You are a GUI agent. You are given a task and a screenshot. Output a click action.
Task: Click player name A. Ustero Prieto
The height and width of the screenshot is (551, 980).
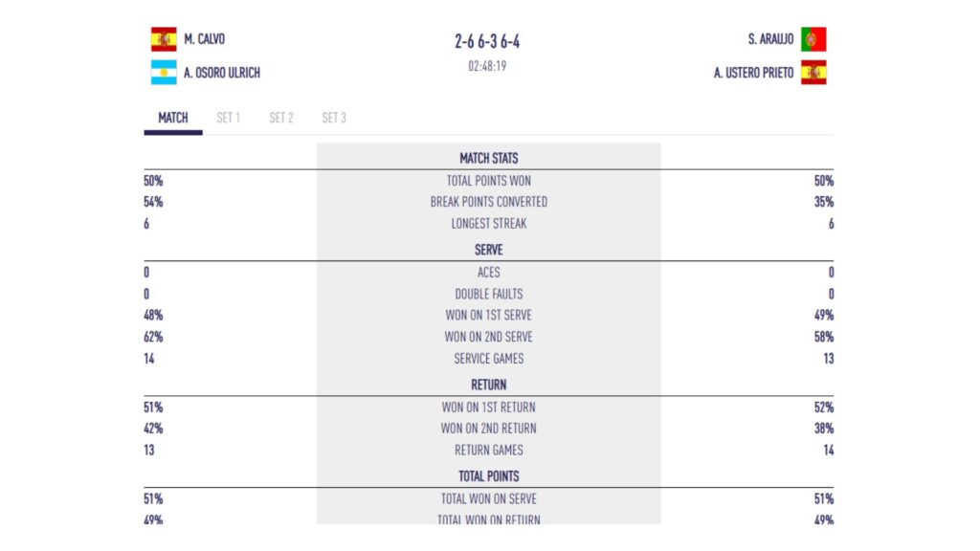point(754,73)
